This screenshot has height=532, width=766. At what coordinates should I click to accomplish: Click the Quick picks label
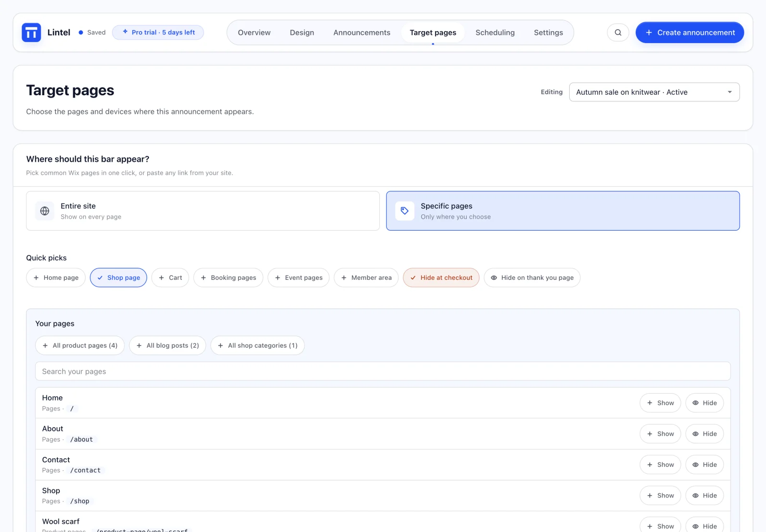46,258
